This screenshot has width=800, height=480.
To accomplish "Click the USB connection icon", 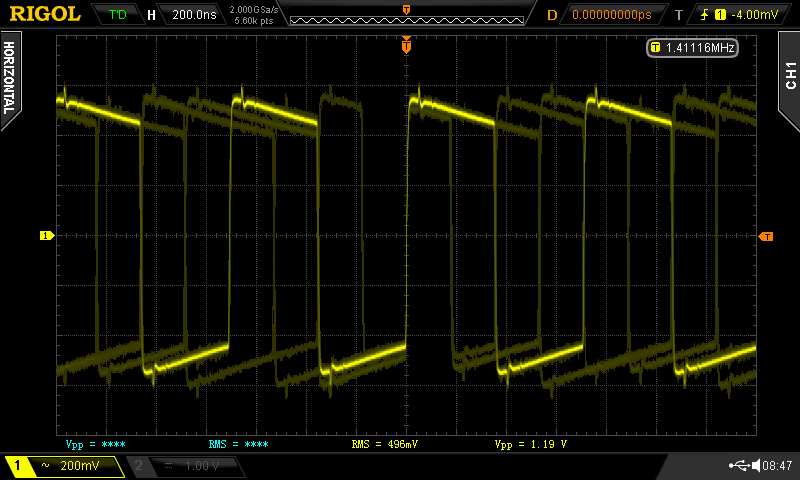I will 739,465.
